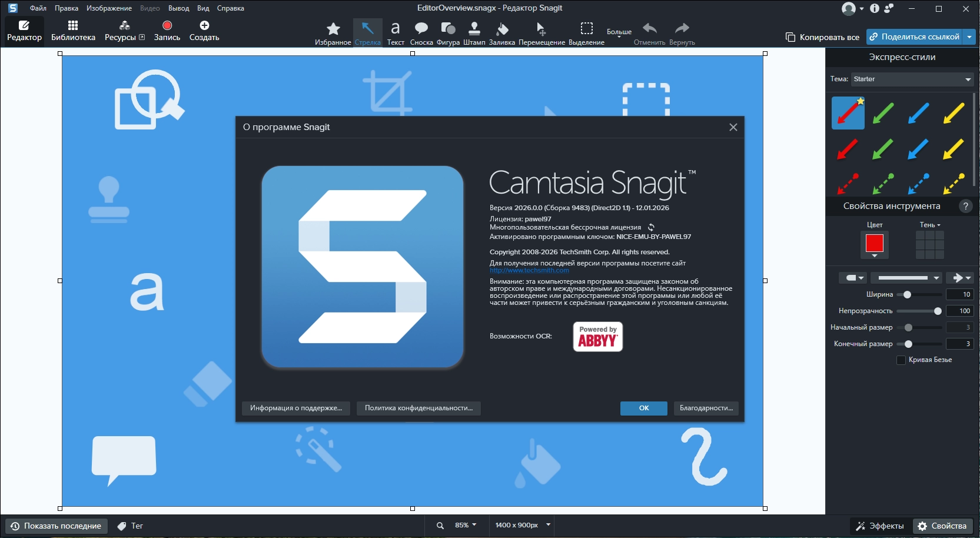Viewport: 980px width, 538px height.
Task: Click Copy all (Копировать все)
Action: point(822,37)
